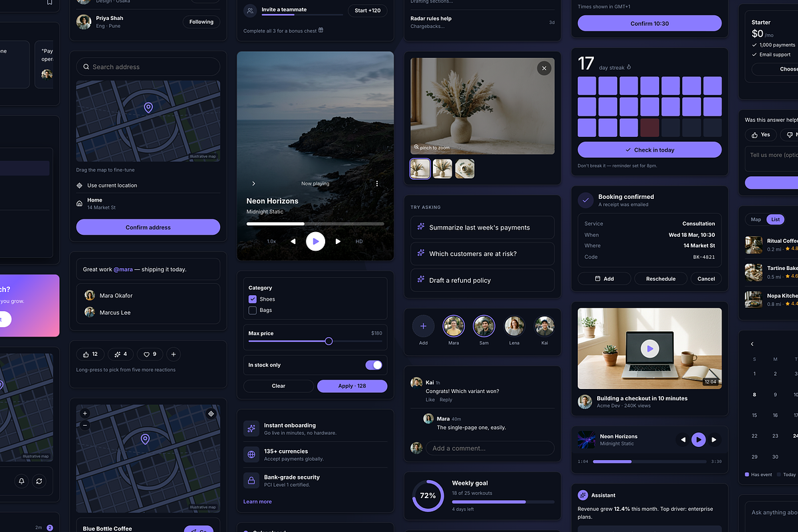
Task: Ask Summarize last week's payments
Action: (x=482, y=227)
